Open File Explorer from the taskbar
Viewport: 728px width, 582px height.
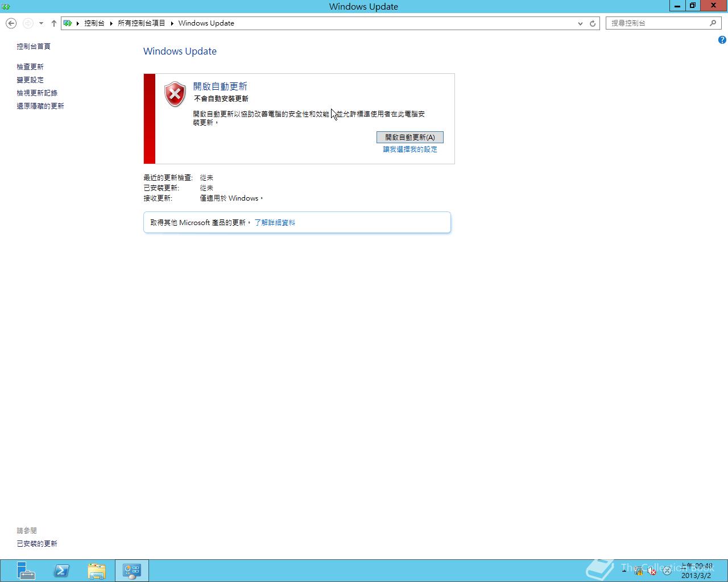coord(97,571)
